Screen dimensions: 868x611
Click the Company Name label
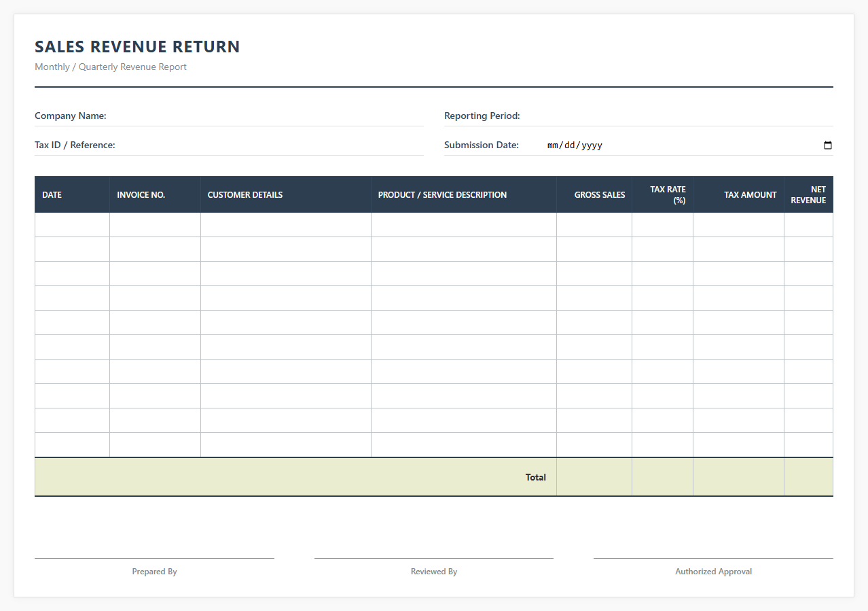(x=71, y=116)
